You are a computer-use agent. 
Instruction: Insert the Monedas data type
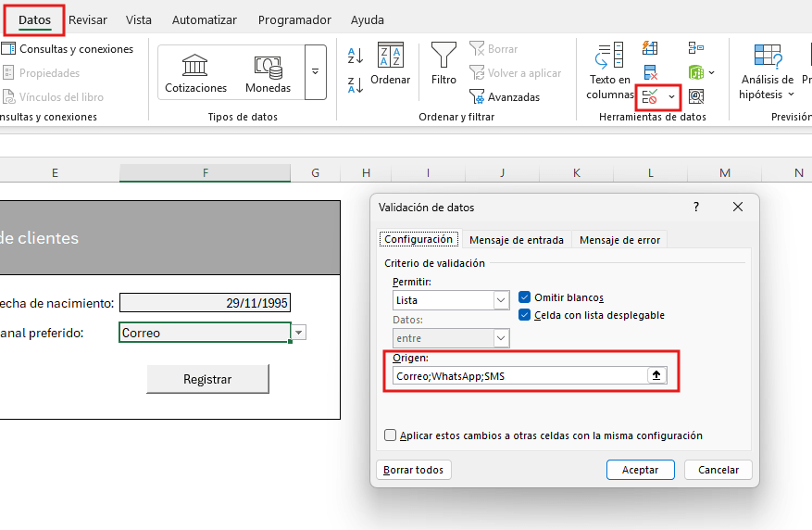[268, 73]
